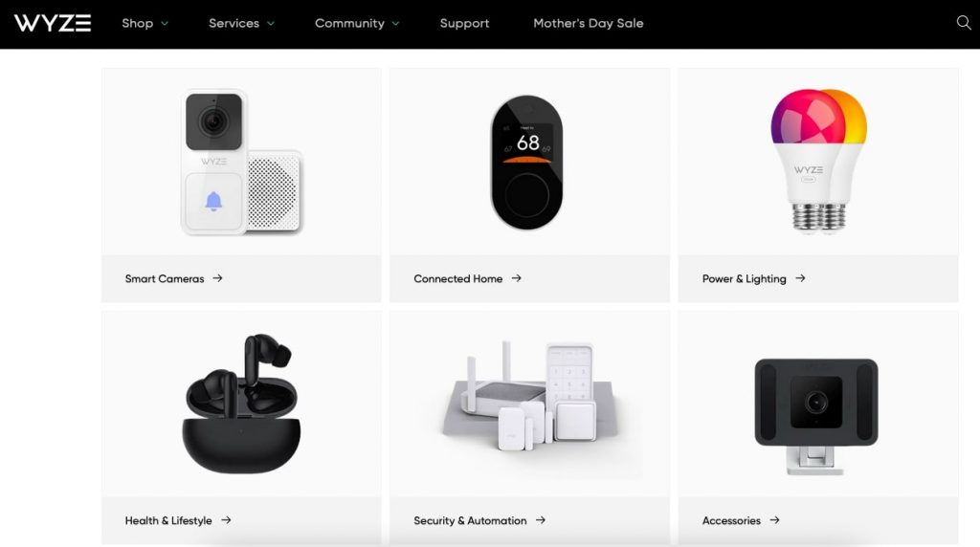Click the arrow next to Health & Lifestyle
Image resolution: width=980 pixels, height=547 pixels.
coord(226,520)
